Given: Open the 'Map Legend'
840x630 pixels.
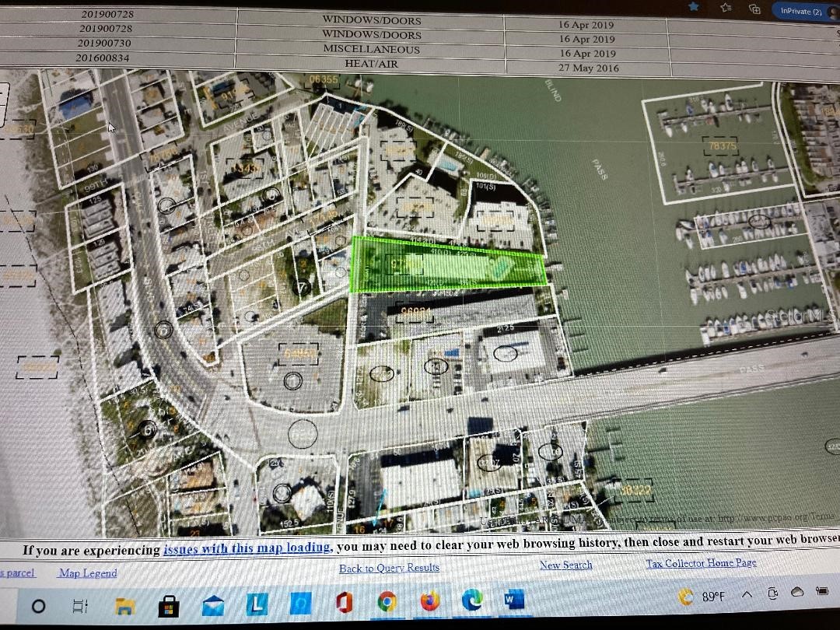Looking at the screenshot, I should [87, 573].
